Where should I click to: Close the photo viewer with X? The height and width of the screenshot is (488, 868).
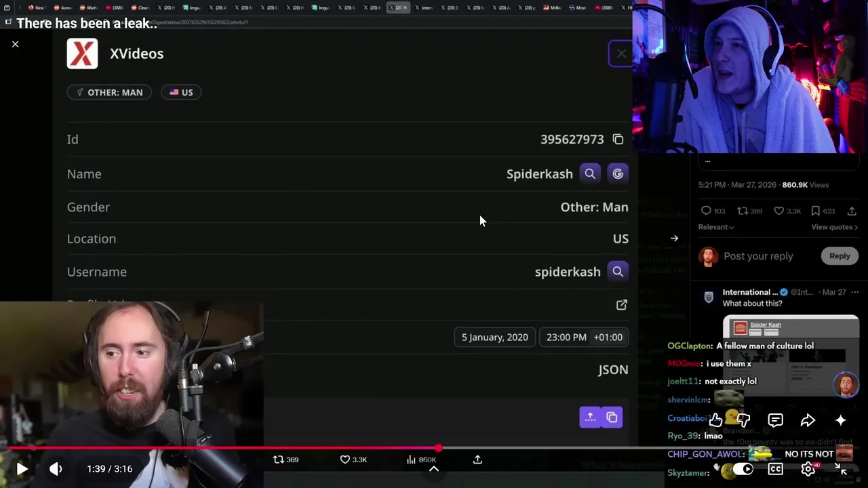tap(15, 44)
